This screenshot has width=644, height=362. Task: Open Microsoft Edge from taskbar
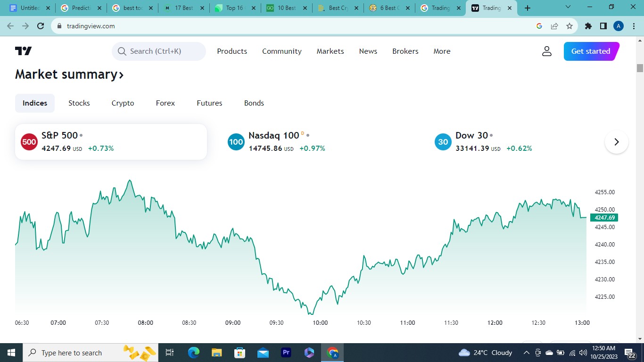193,353
